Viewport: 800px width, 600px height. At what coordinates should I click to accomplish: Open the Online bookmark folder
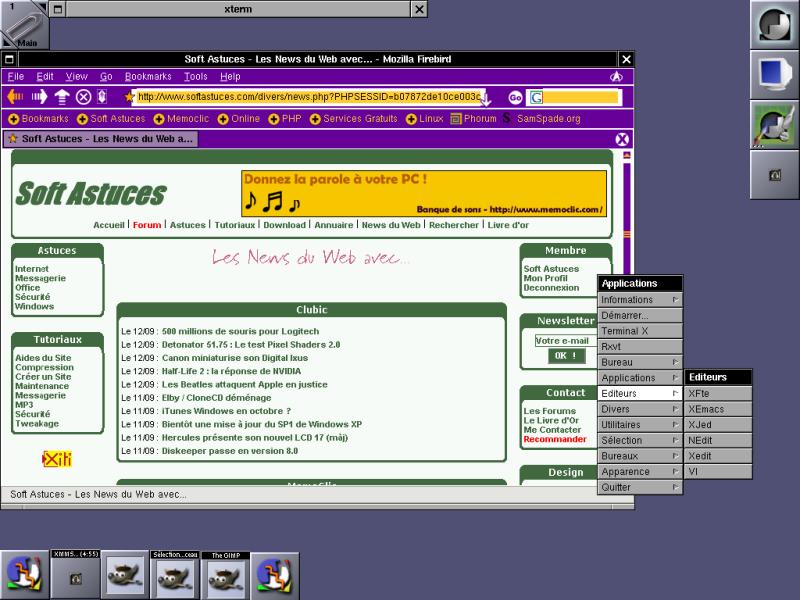pos(239,119)
